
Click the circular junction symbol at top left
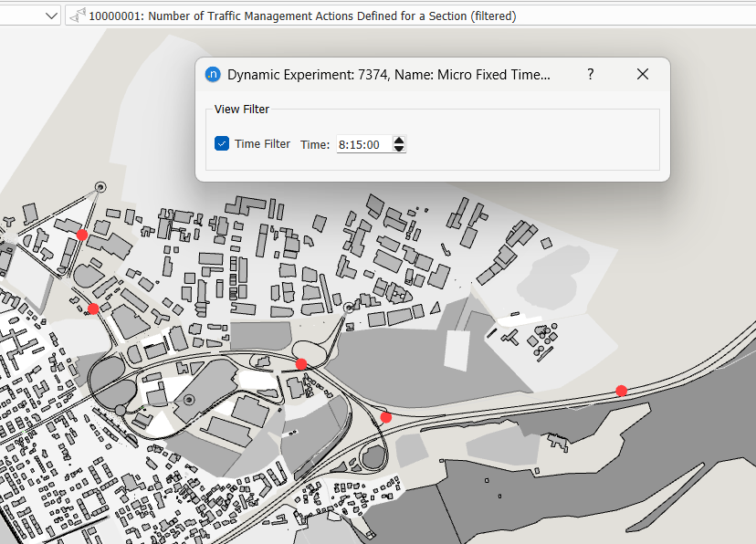(x=100, y=187)
